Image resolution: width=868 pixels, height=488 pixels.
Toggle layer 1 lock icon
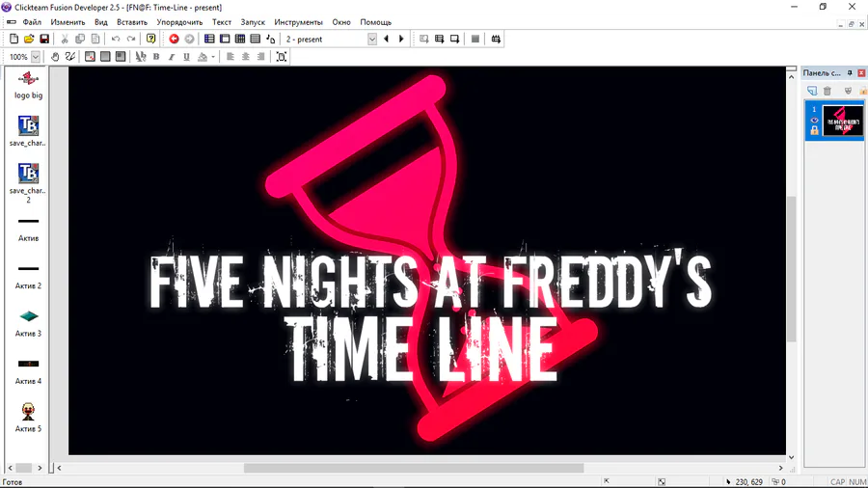click(814, 130)
